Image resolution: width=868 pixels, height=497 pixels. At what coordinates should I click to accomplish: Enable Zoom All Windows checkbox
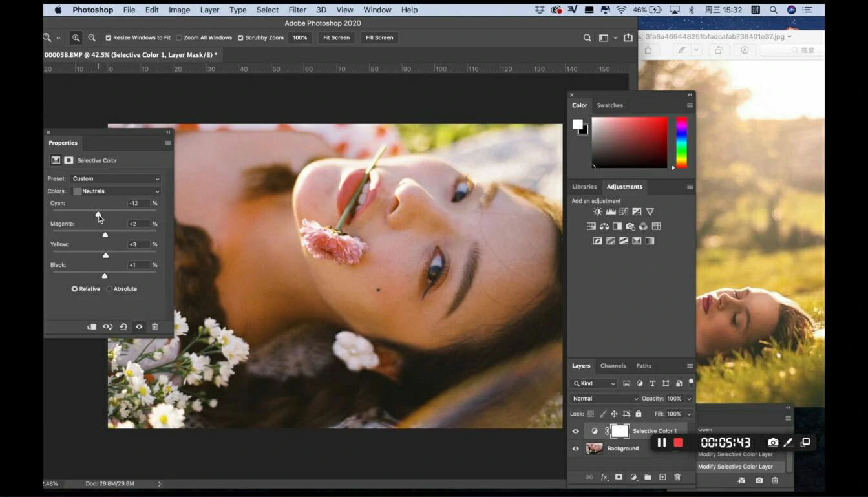(x=179, y=38)
